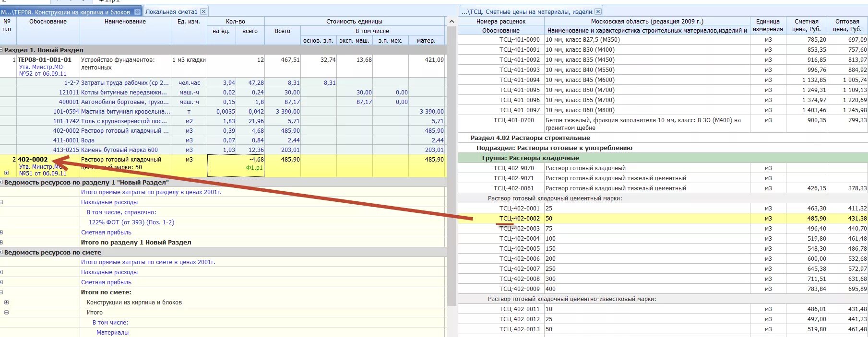Viewport: 868px width, 337px height.
Task: Select price row ТСЦ-402-0004 mark 100
Action: click(663, 239)
